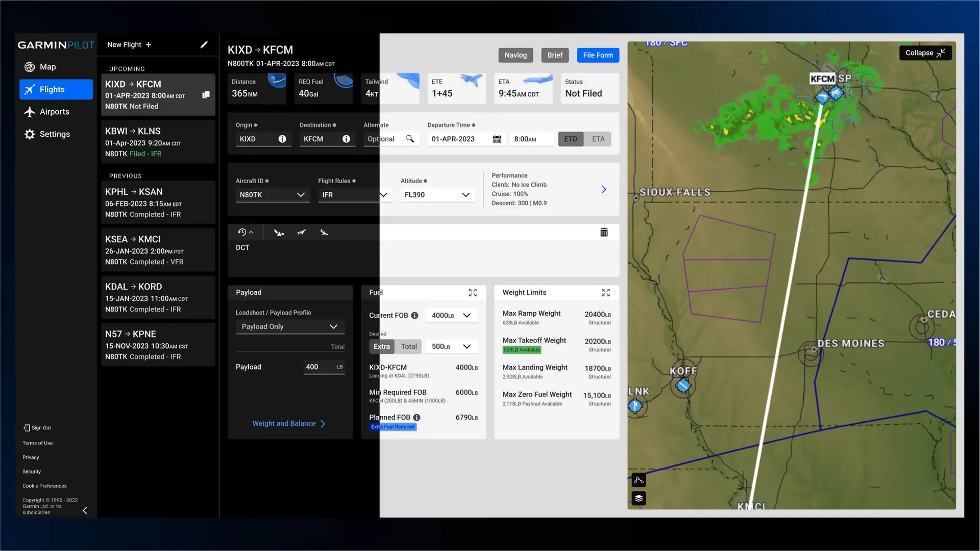Select the Flights plane icon in sidebar
Screen dimensions: 980x551
tap(30, 89)
